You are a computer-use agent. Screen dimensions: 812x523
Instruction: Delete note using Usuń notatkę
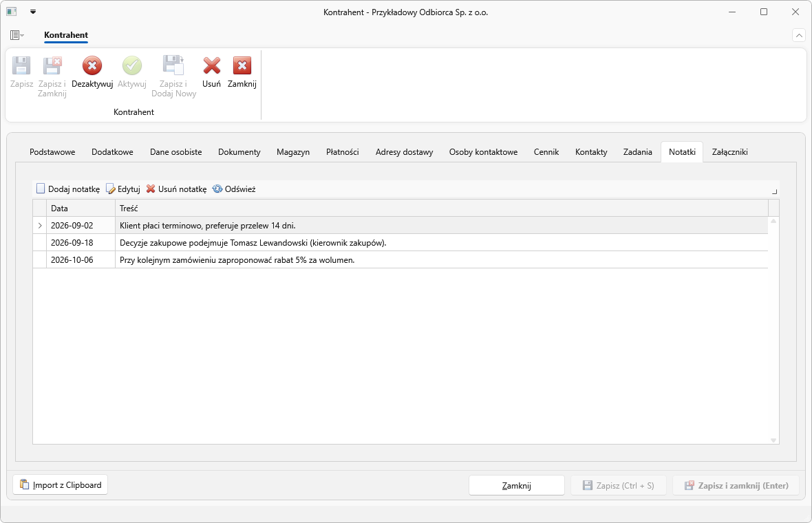click(x=176, y=189)
